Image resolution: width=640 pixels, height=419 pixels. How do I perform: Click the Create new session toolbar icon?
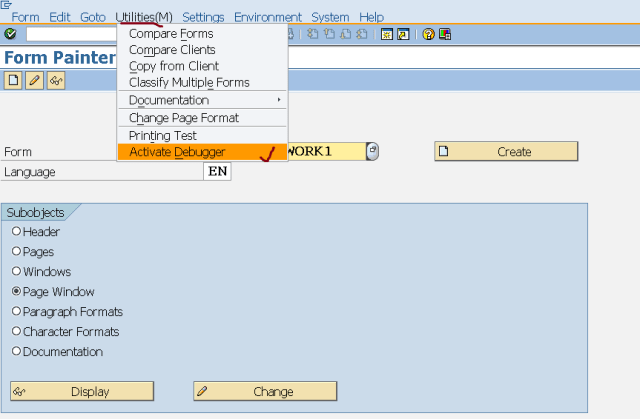387,34
